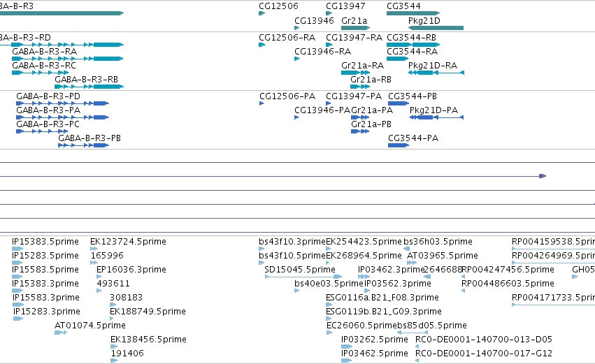595x364 pixels.
Task: Click feature 191406
Action: pos(127,354)
